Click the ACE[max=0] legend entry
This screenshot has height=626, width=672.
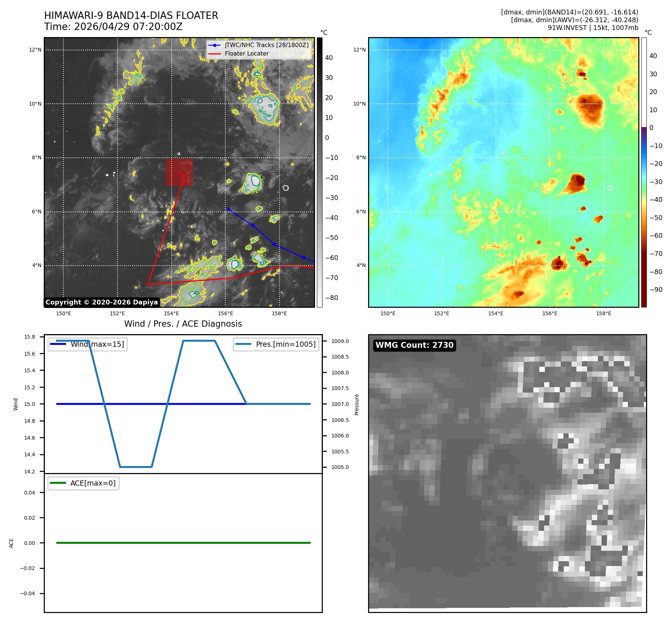(x=83, y=483)
